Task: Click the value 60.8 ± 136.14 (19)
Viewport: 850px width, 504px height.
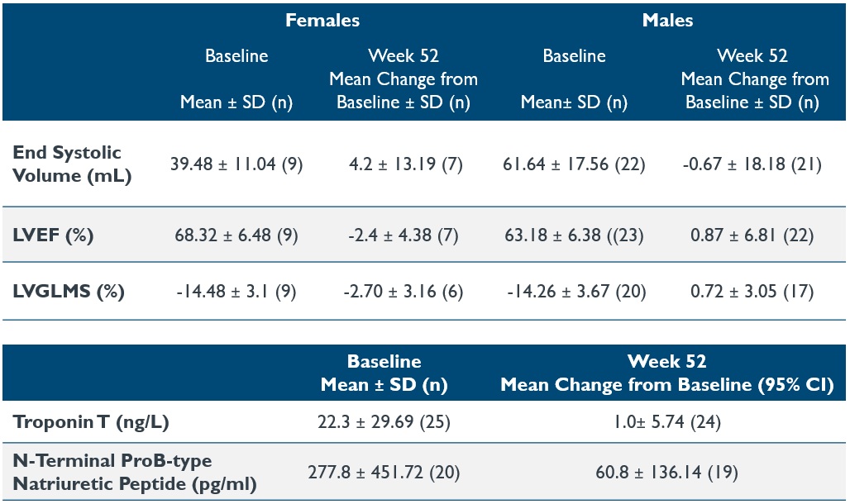Action: point(666,473)
